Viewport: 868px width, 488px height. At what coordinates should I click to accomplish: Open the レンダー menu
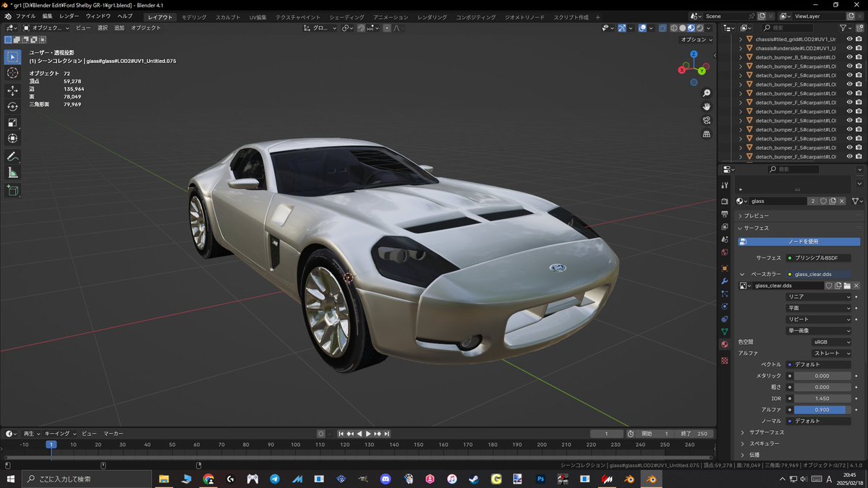(x=69, y=16)
